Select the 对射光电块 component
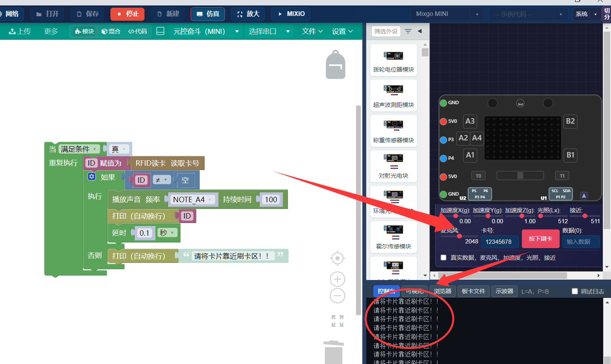Viewport: 611px width, 364px height. (x=393, y=166)
